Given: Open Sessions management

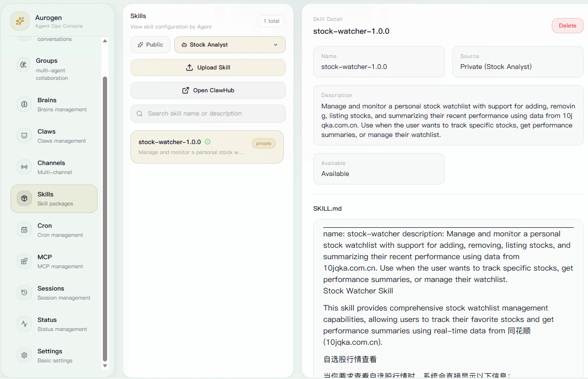Looking at the screenshot, I should 54,293.
